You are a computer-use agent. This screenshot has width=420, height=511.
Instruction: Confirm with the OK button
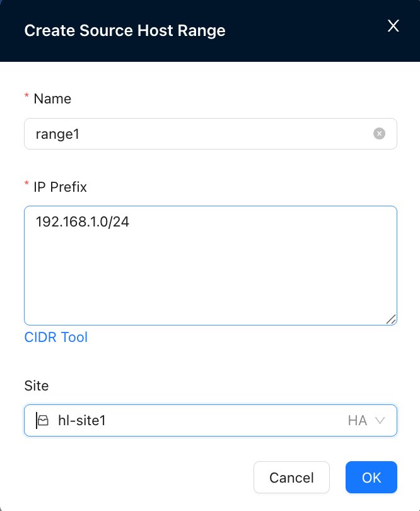click(371, 478)
